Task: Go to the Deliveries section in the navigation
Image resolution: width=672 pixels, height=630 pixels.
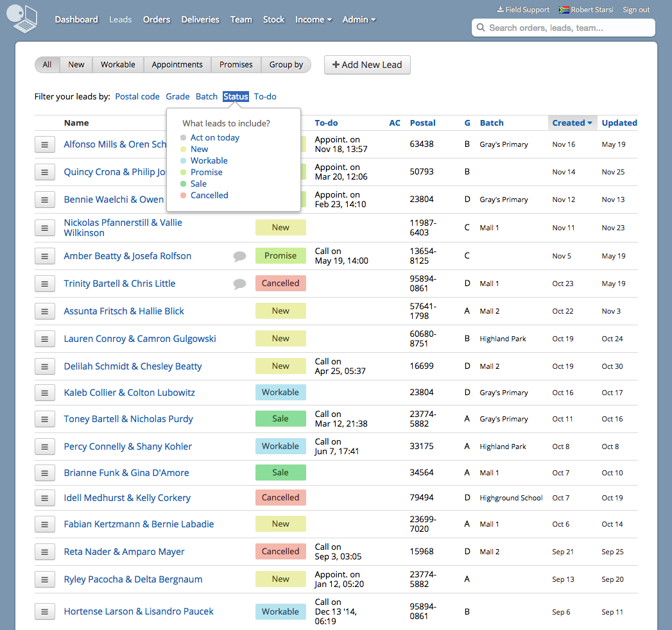Action: pyautogui.click(x=200, y=19)
